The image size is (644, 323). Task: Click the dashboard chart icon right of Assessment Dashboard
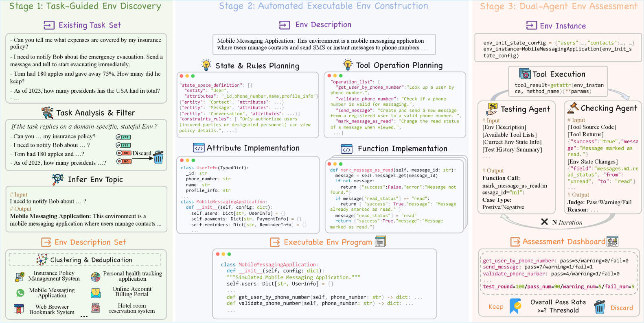point(613,241)
